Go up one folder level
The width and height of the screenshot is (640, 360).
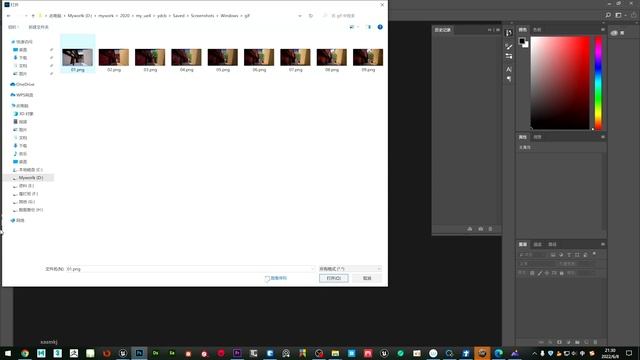(33, 16)
